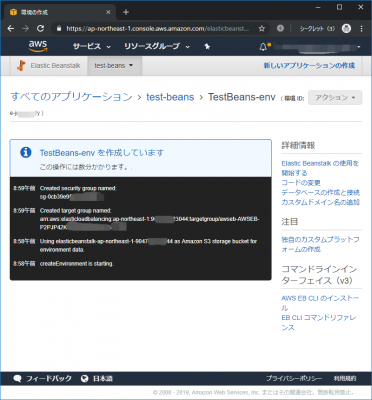The width and height of the screenshot is (372, 400).
Task: Click the feedback speech bubble icon
Action: pyautogui.click(x=17, y=379)
